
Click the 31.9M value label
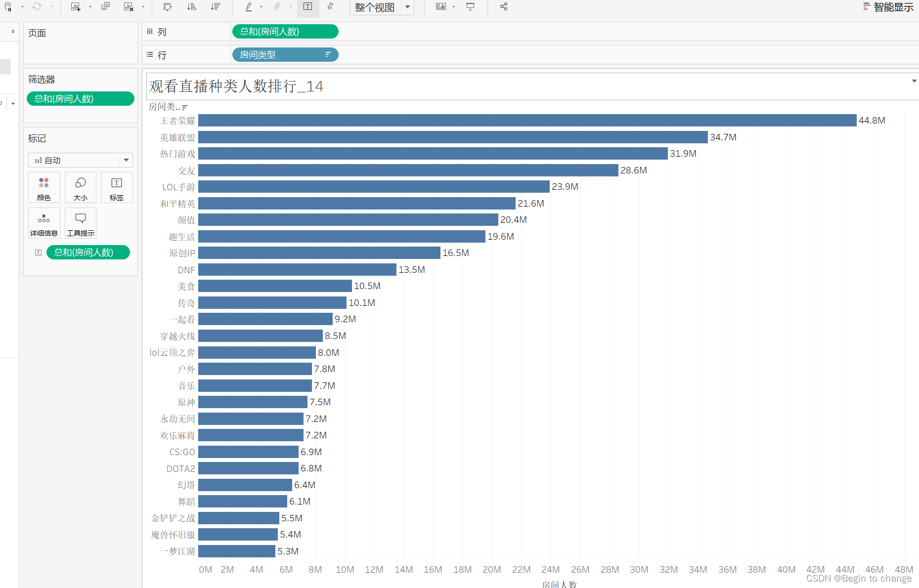683,154
